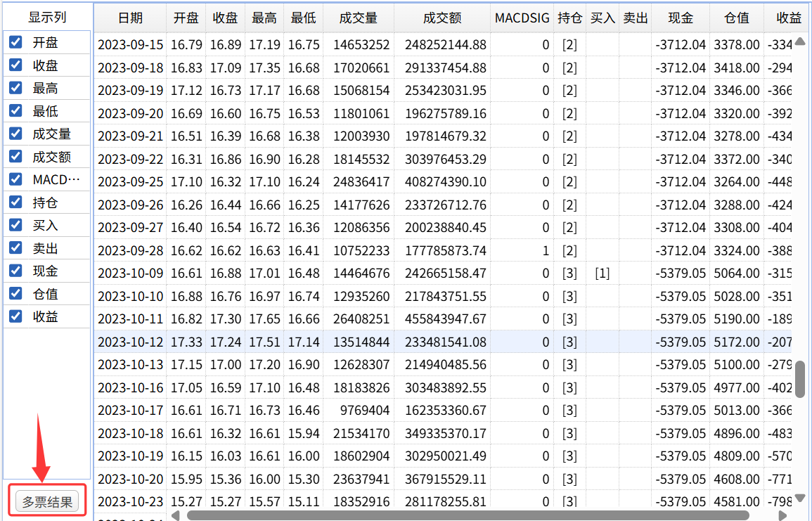Uncheck the 开盘 column checkbox
This screenshot has width=812, height=521.
pyautogui.click(x=15, y=42)
